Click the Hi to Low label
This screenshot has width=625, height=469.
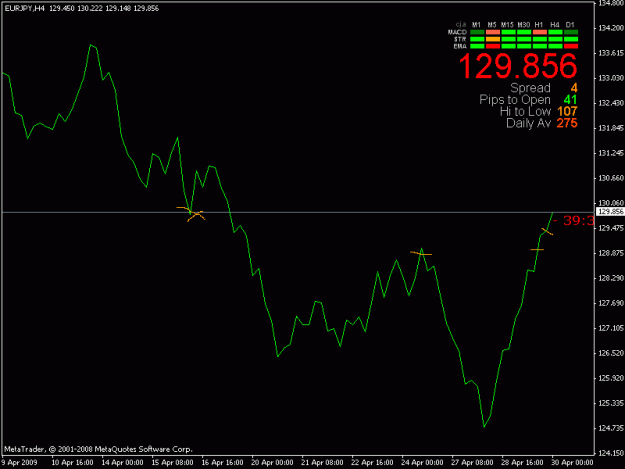click(x=525, y=111)
